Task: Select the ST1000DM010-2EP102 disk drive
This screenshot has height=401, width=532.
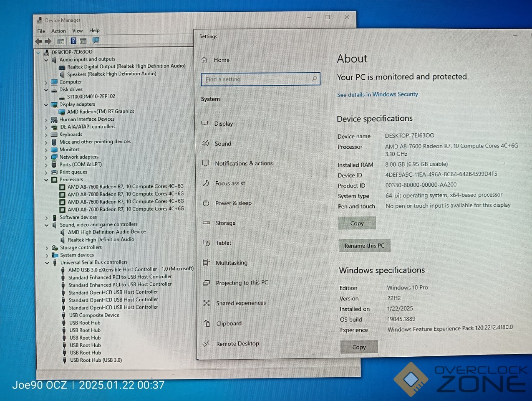Action: [87, 96]
